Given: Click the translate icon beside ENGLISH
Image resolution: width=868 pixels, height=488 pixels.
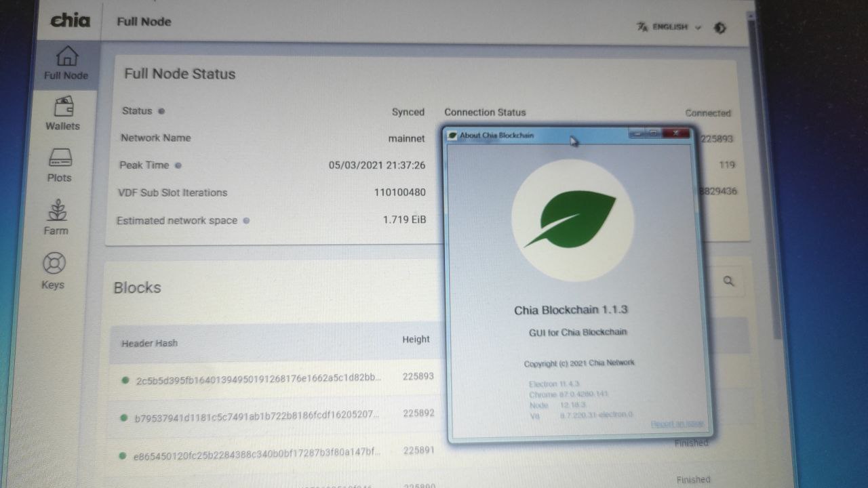Looking at the screenshot, I should (642, 27).
